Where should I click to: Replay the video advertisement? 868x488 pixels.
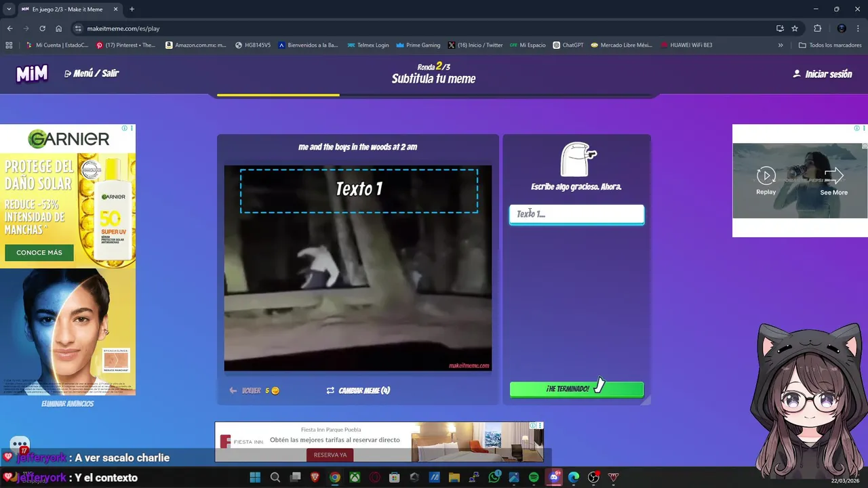pos(766,182)
